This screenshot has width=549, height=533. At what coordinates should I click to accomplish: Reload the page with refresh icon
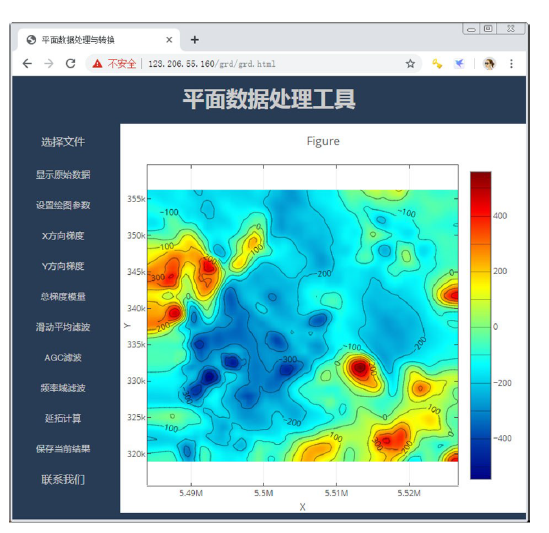pos(71,64)
